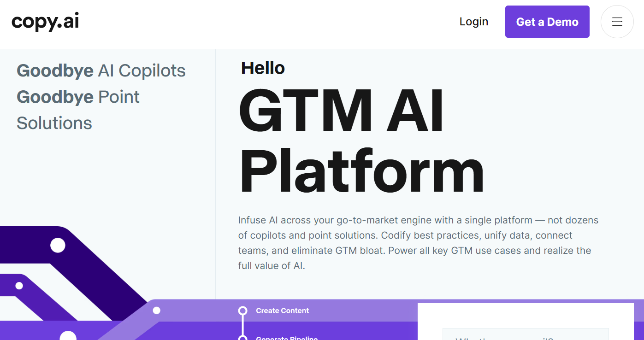Screen dimensions: 644x340
Task: Click Goodbye Point Solutions text
Action: coord(78,110)
